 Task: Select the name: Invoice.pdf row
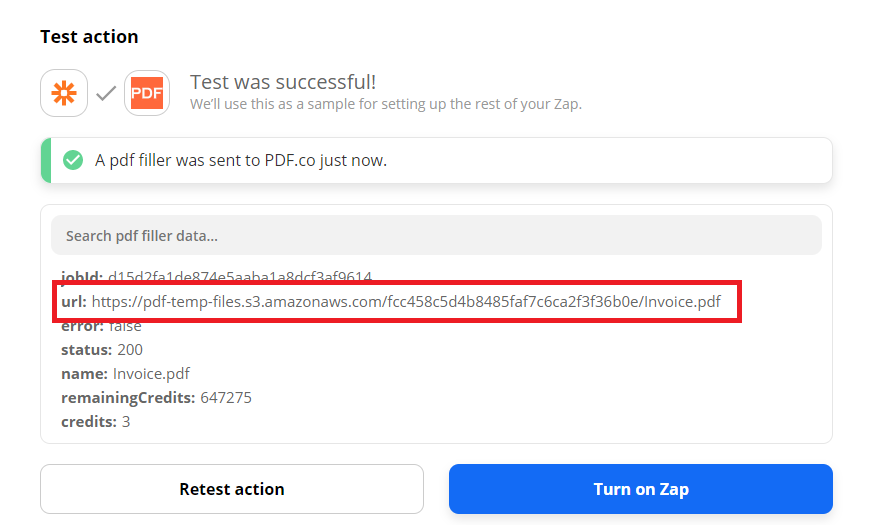click(125, 374)
